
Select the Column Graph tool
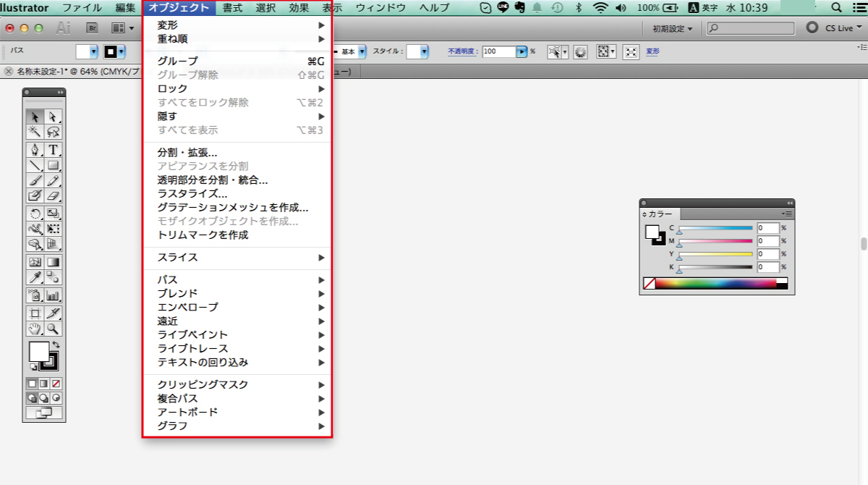pyautogui.click(x=53, y=295)
